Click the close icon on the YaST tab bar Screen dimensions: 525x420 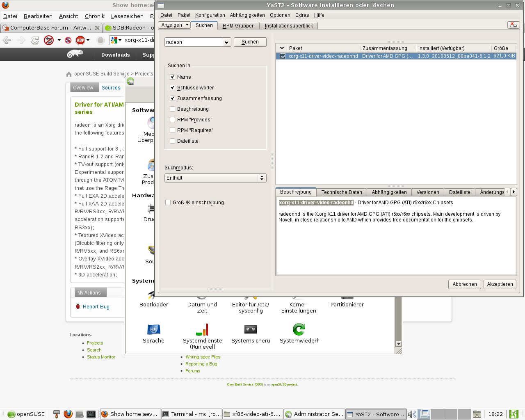point(514,25)
